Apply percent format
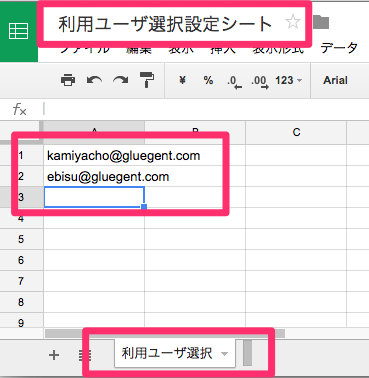The height and width of the screenshot is (378, 369). click(x=208, y=80)
